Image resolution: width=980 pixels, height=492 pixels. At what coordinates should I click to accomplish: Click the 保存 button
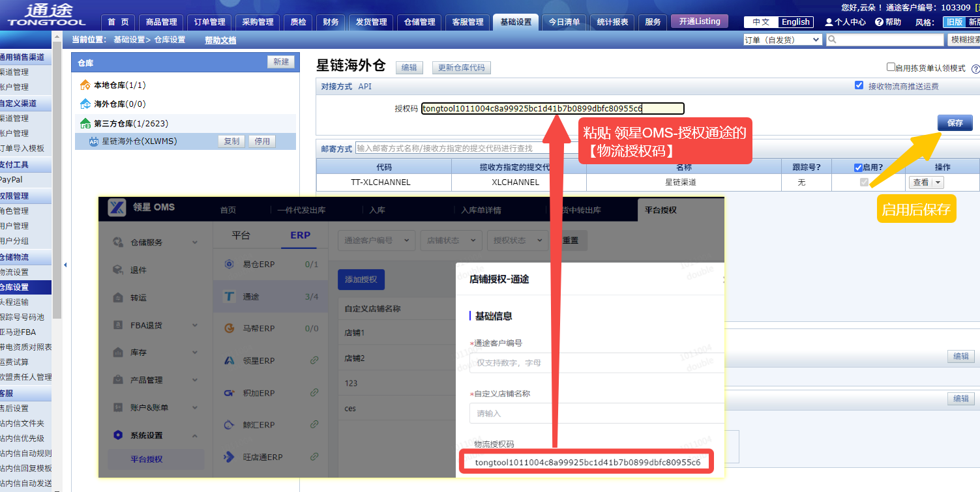pos(955,123)
